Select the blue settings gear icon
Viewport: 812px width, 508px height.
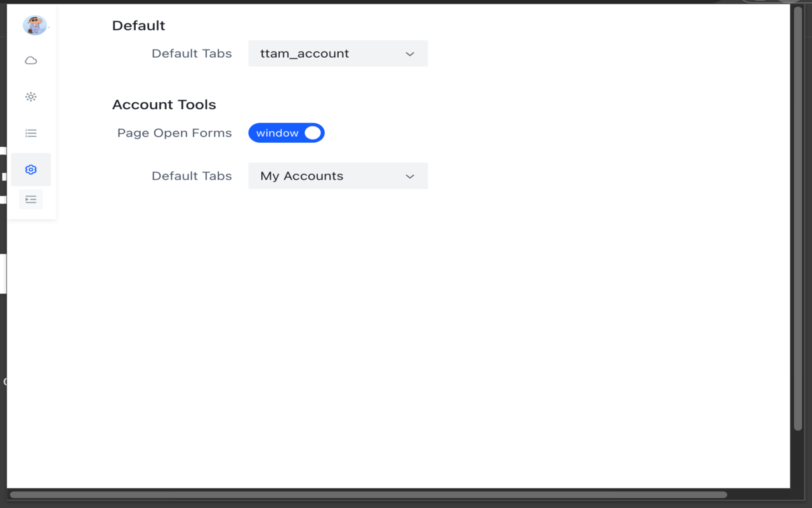pyautogui.click(x=30, y=170)
